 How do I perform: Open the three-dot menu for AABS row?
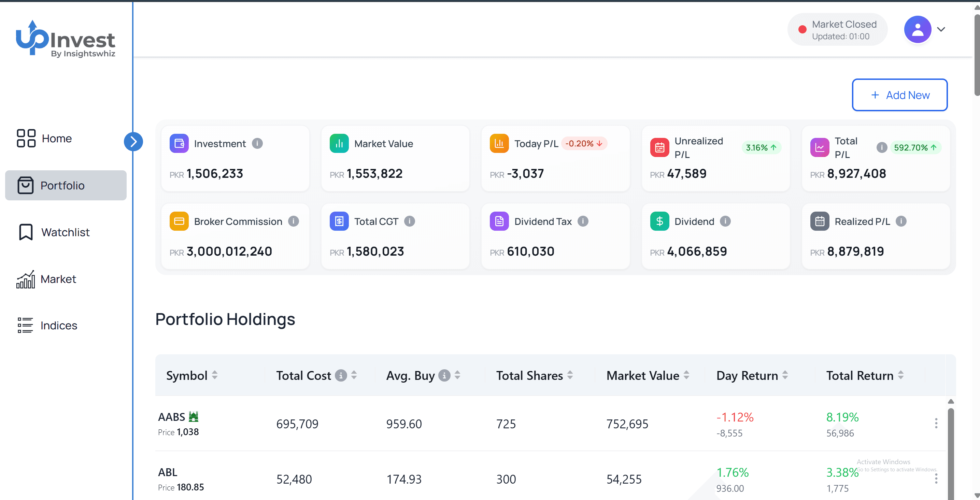coord(936,423)
